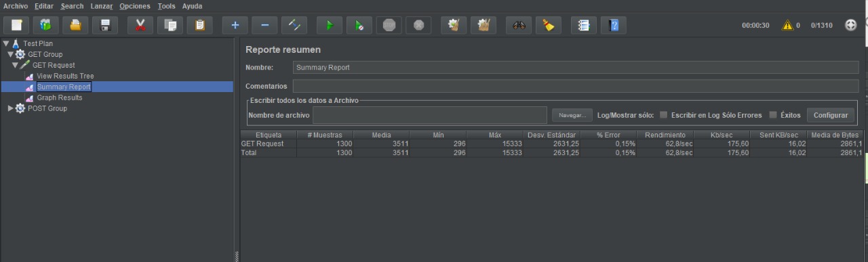Select Graph Results listener

pos(60,97)
